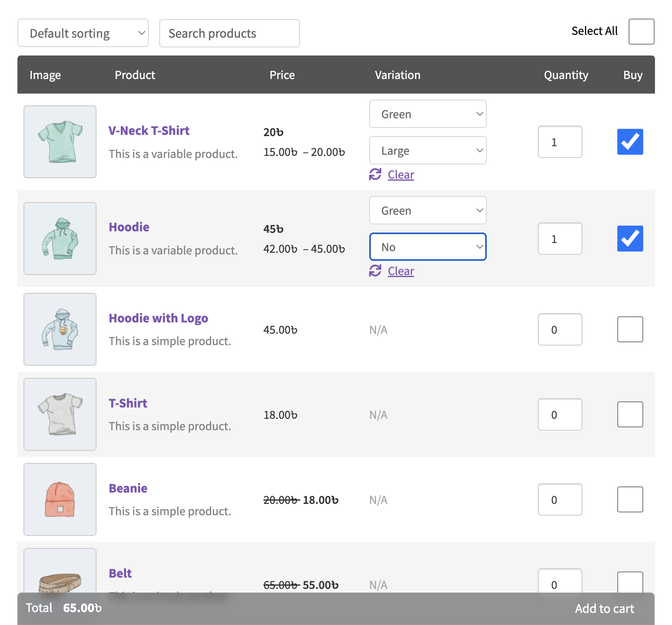The height and width of the screenshot is (625, 672).
Task: Uncheck the Buy checkbox for Hoodie
Action: [x=630, y=239]
